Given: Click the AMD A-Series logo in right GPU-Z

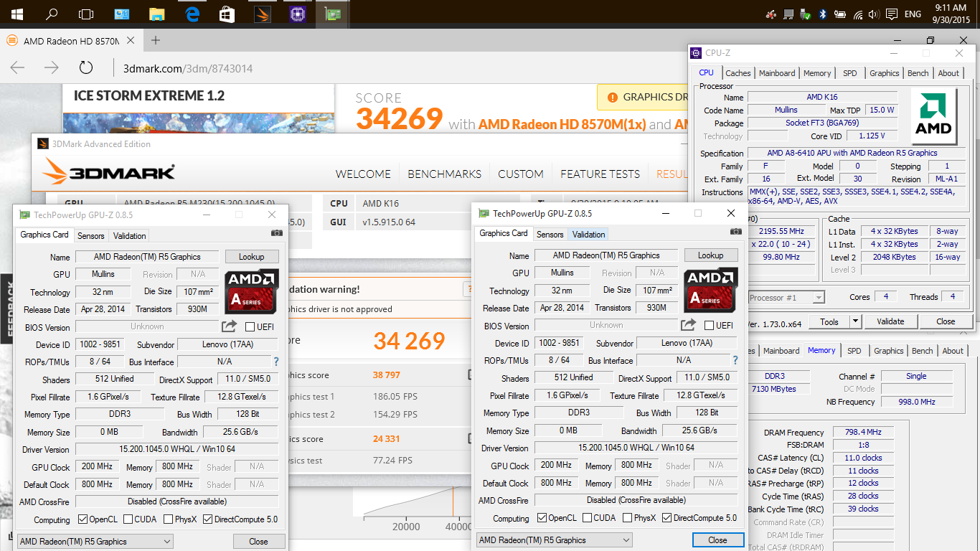Looking at the screenshot, I should click(x=710, y=289).
